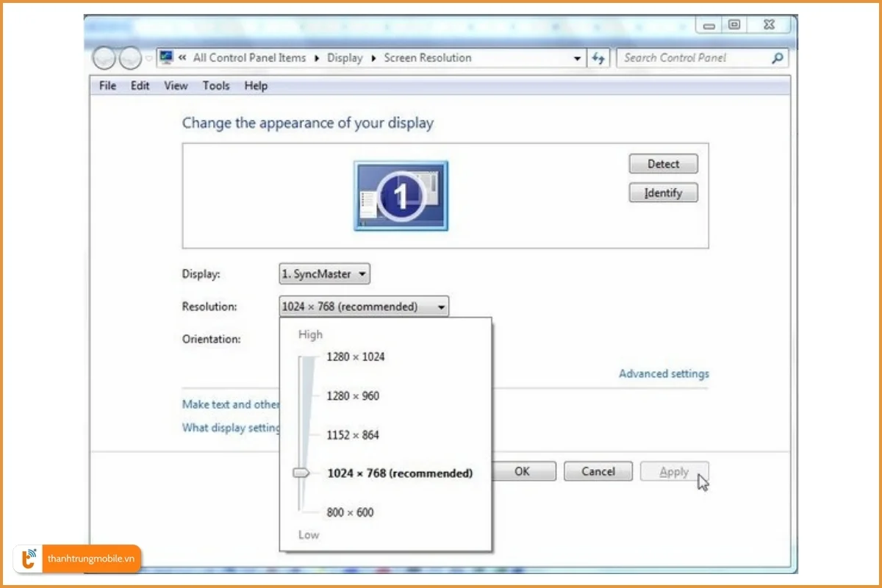
Task: Click the refresh button beside address bar
Action: coord(599,58)
